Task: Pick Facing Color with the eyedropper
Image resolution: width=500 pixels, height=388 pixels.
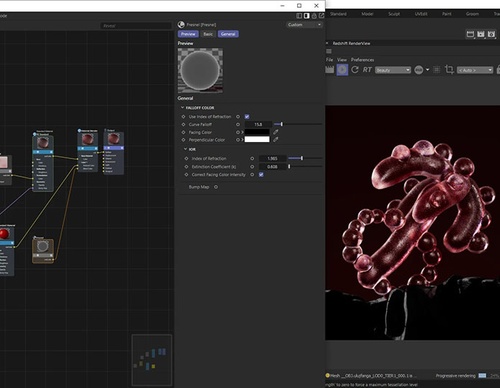Action: coord(276,132)
